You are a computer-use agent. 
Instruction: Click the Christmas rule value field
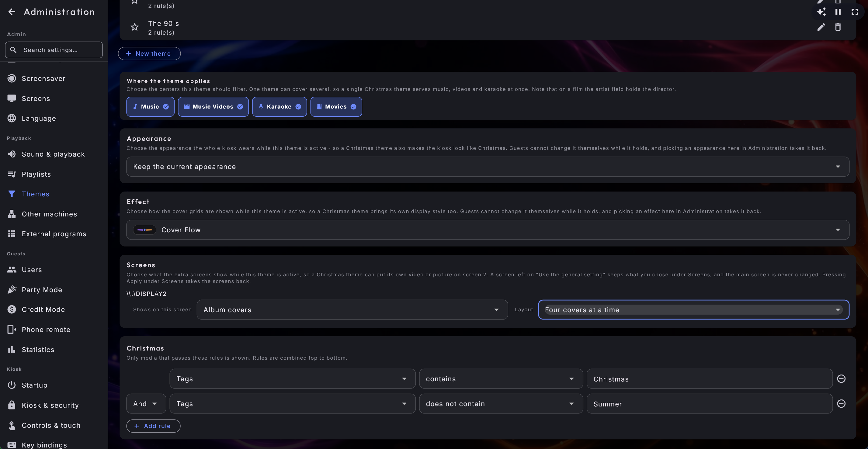710,378
